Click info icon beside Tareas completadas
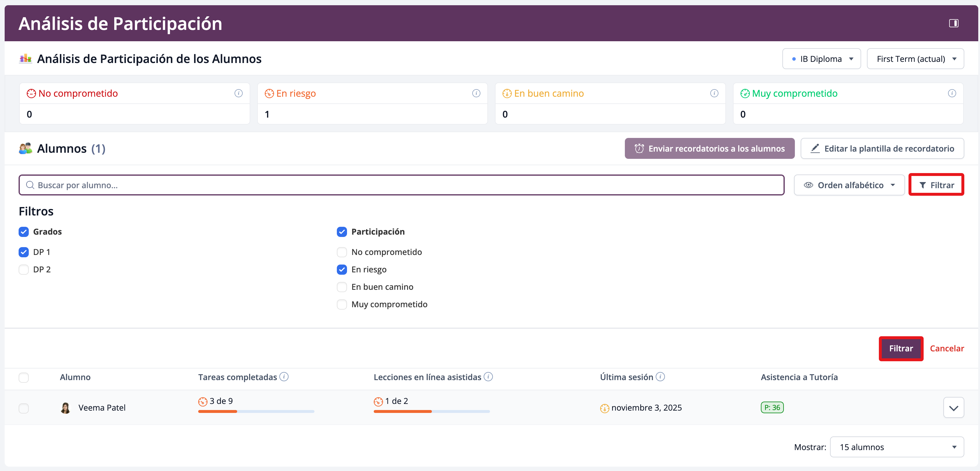This screenshot has height=471, width=980. click(284, 377)
